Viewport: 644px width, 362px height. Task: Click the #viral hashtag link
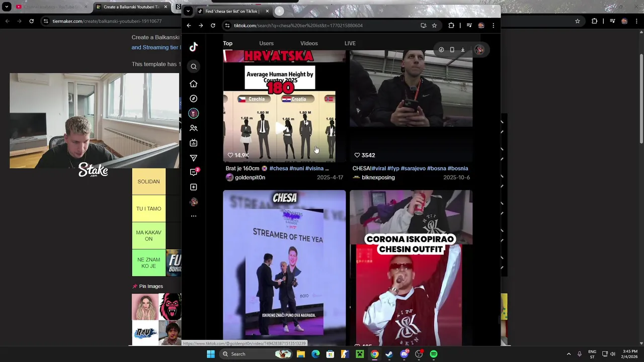tap(379, 168)
